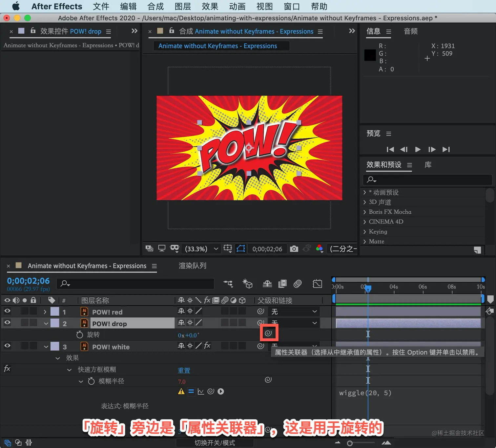The width and height of the screenshot is (496, 448).
Task: Open the parent dropdown for POW! red
Action: coord(294,311)
